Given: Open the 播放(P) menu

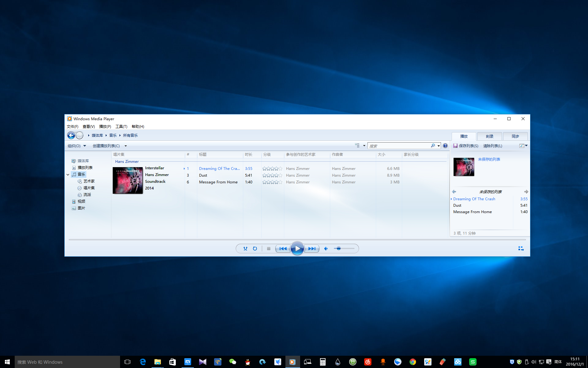Looking at the screenshot, I should 105,127.
